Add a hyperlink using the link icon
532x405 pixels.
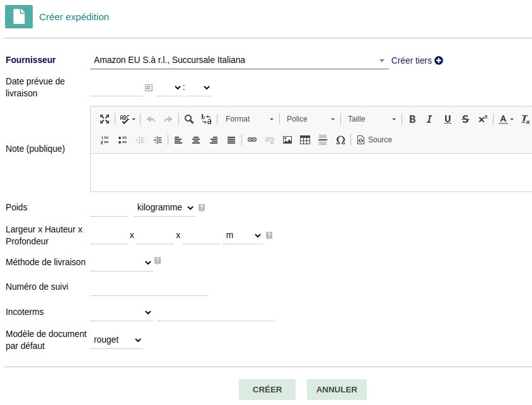tap(252, 140)
